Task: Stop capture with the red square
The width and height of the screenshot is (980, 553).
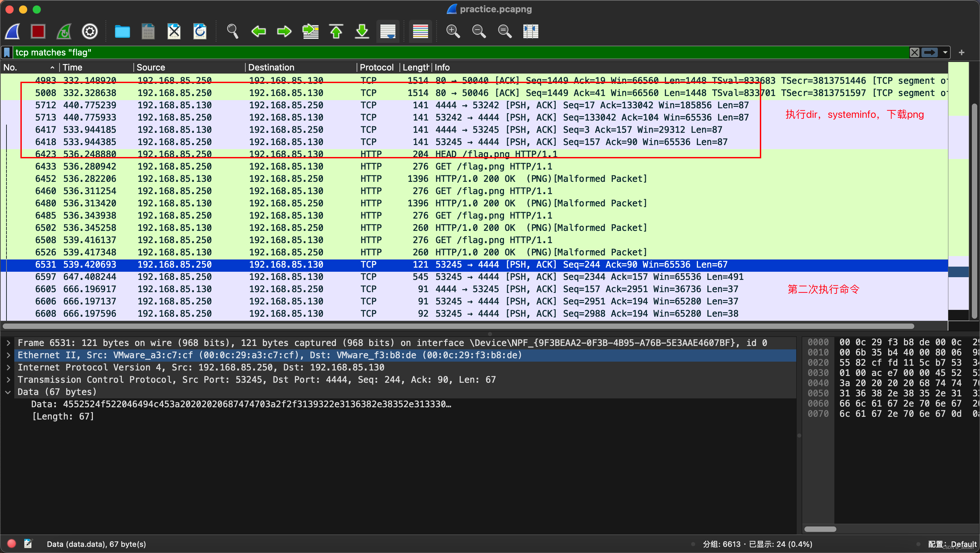Action: point(38,31)
